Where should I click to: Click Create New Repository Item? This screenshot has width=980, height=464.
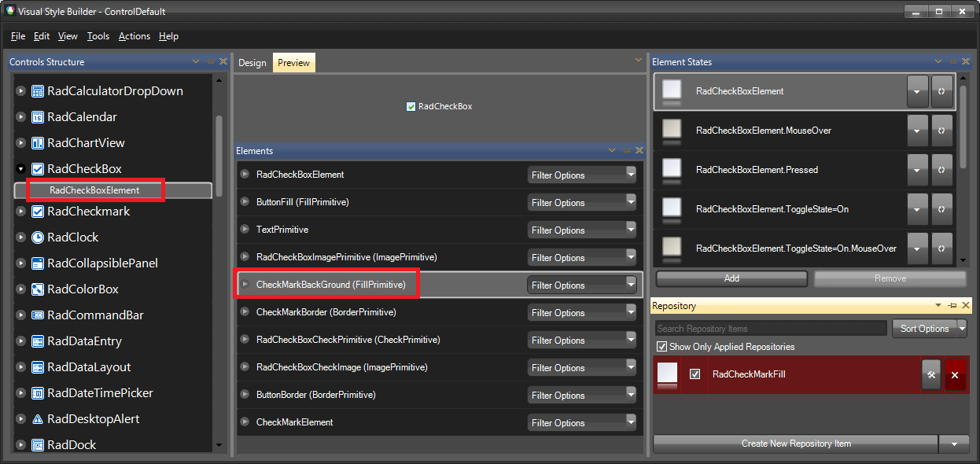[795, 444]
